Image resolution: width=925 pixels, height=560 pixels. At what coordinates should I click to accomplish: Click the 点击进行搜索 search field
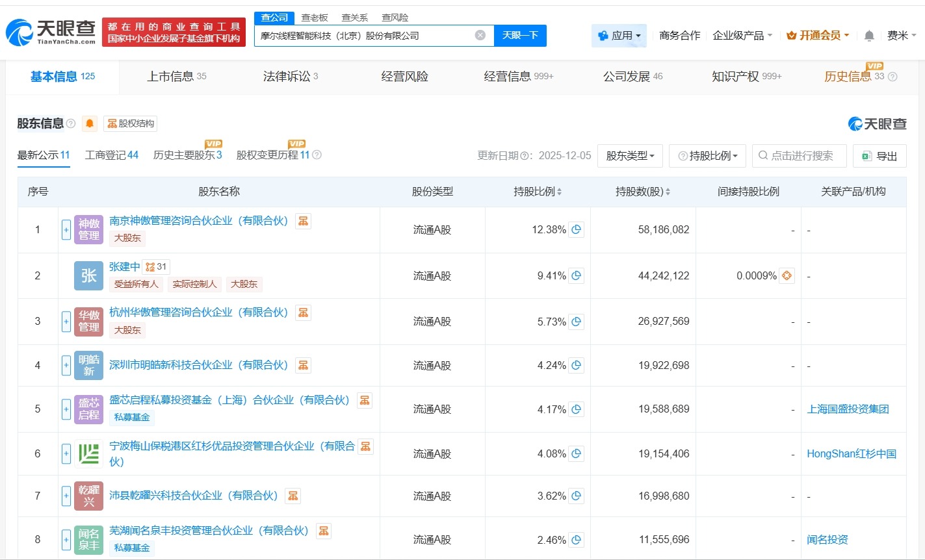click(799, 155)
